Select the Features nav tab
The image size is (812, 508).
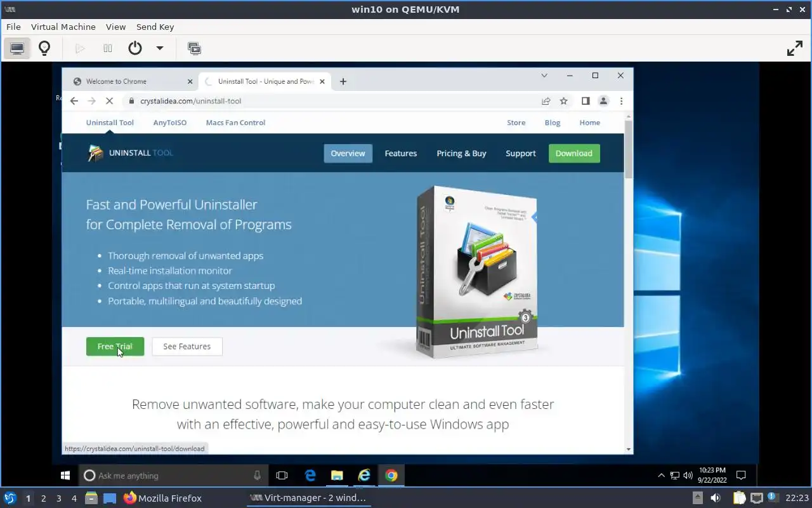click(x=401, y=153)
